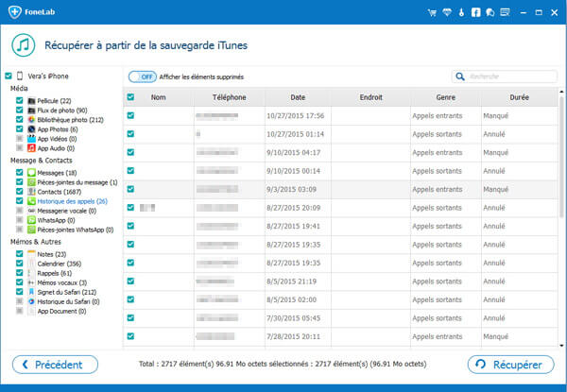This screenshot has width=567, height=392.
Task: Select Historique des appels in sidebar
Action: coord(73,201)
